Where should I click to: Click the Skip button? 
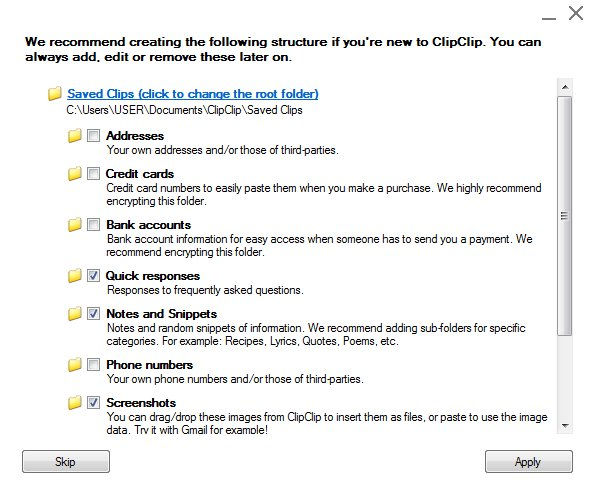click(66, 461)
